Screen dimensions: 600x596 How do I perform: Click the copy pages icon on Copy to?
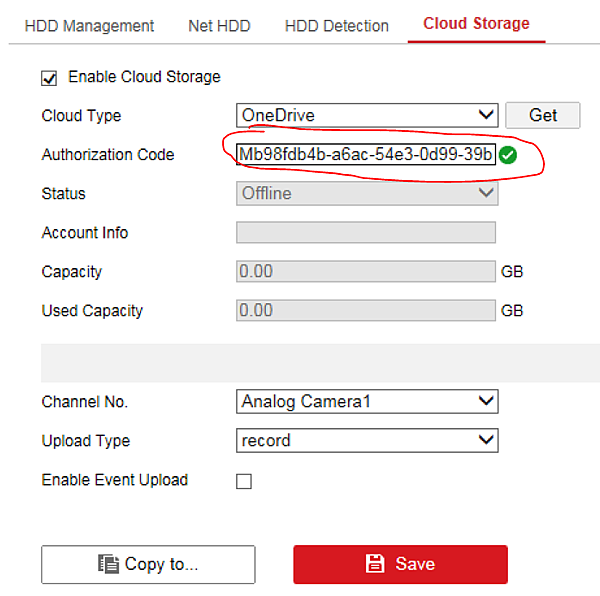click(108, 564)
